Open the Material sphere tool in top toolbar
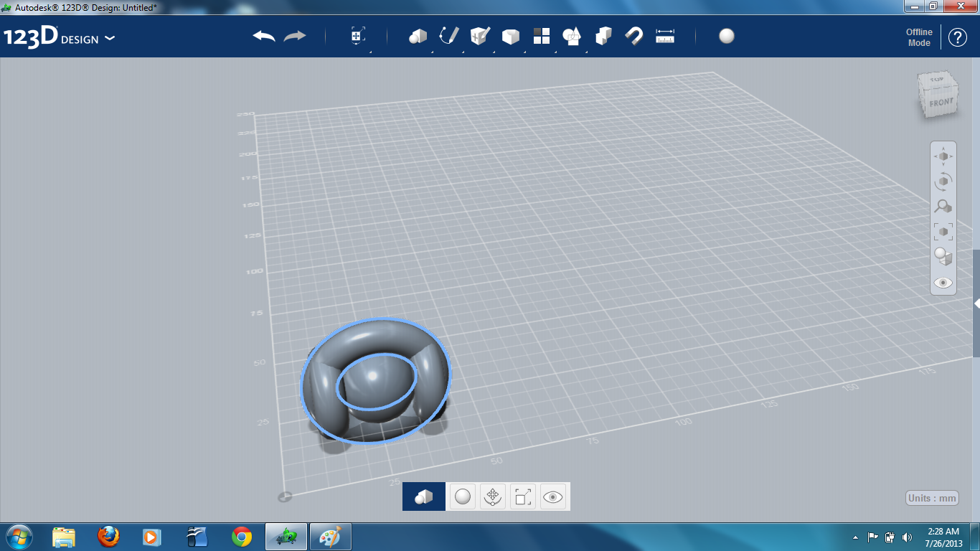The width and height of the screenshot is (980, 551). tap(727, 37)
